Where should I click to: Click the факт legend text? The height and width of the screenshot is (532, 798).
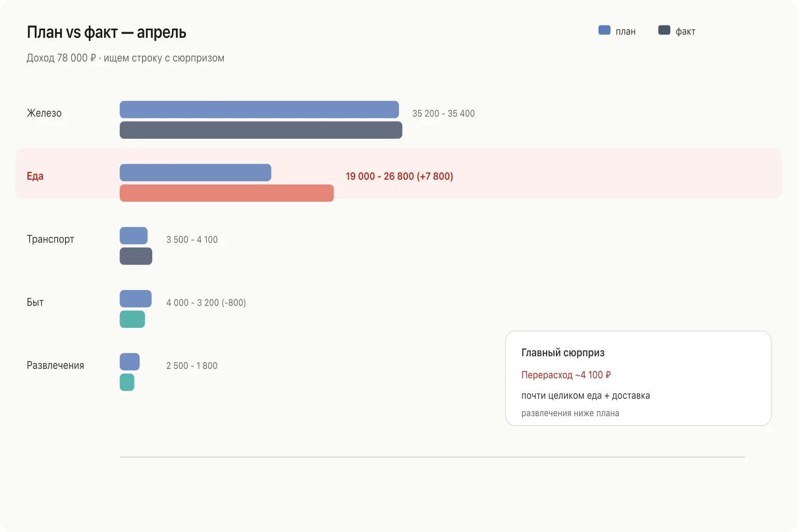click(x=685, y=32)
